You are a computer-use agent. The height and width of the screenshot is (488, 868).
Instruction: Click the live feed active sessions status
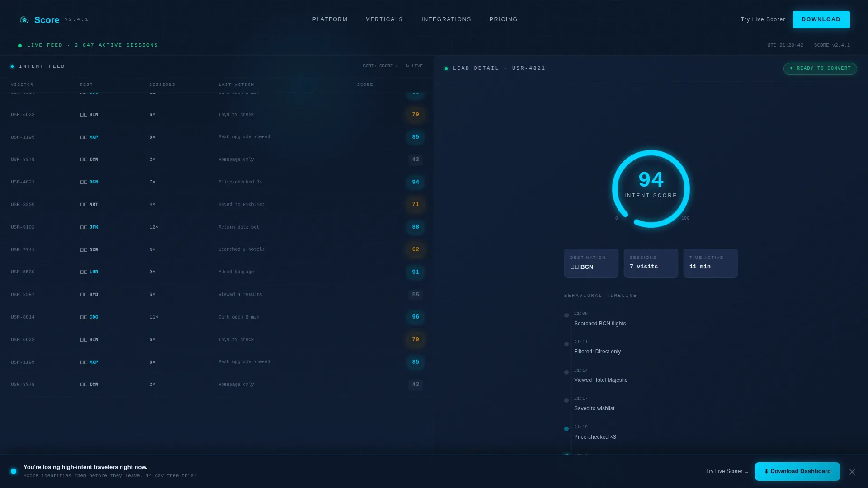tap(88, 45)
